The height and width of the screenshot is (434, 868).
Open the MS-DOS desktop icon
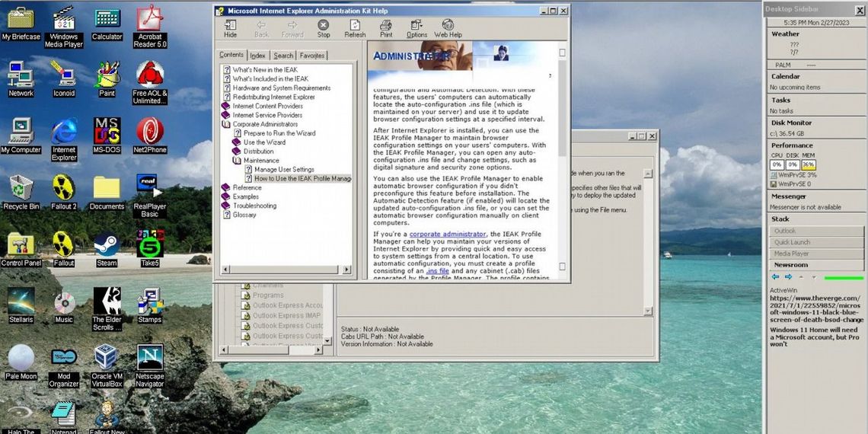tap(107, 136)
